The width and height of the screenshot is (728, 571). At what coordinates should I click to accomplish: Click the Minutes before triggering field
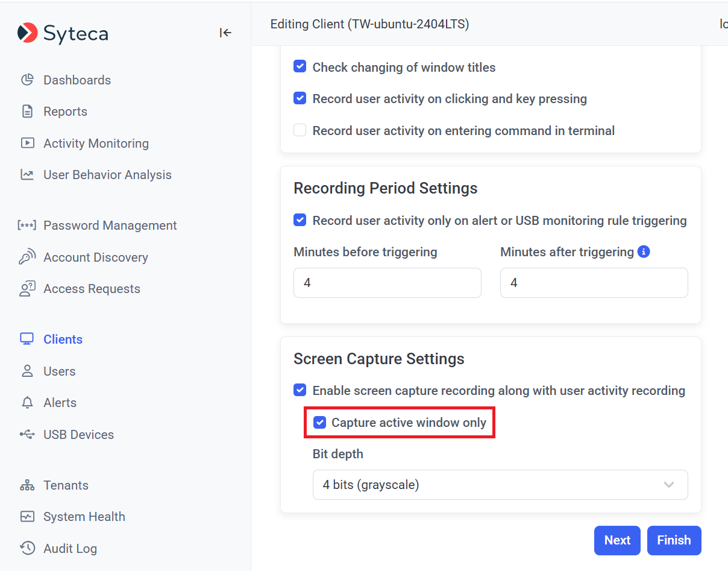tap(387, 283)
